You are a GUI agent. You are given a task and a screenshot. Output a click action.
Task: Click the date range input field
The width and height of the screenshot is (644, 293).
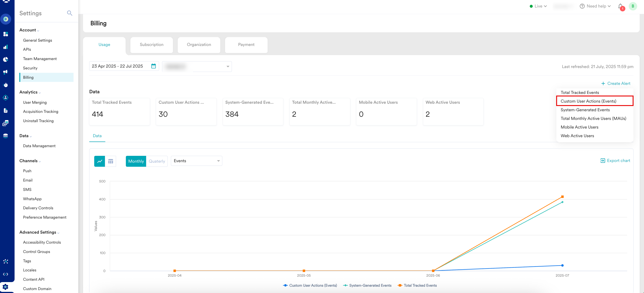(124, 66)
